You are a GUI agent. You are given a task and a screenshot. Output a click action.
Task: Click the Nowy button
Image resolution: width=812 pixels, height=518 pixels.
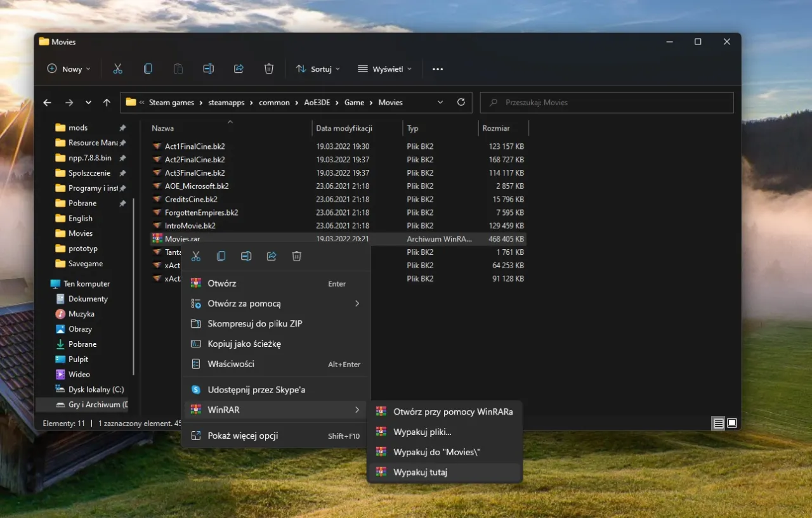coord(69,69)
